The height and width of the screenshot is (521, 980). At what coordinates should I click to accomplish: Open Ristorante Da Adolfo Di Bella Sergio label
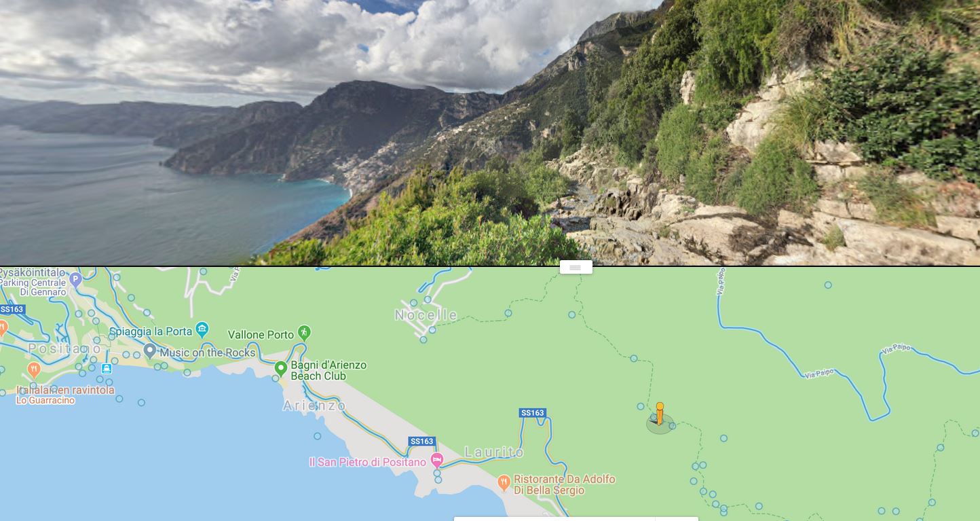565,484
